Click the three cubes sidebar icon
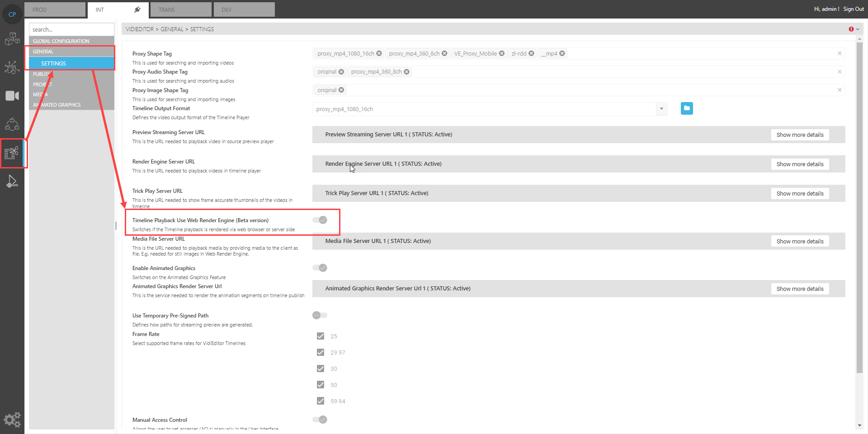The width and height of the screenshot is (868, 434). point(12,39)
